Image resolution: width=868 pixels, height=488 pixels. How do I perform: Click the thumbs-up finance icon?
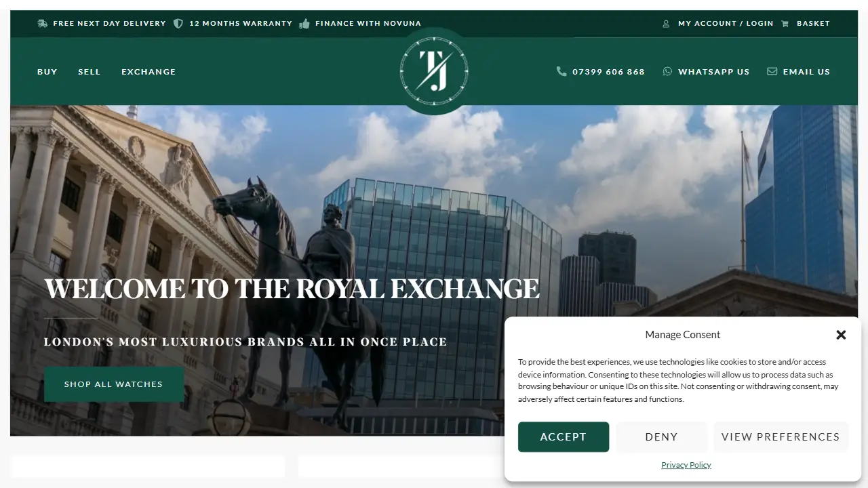tap(304, 23)
